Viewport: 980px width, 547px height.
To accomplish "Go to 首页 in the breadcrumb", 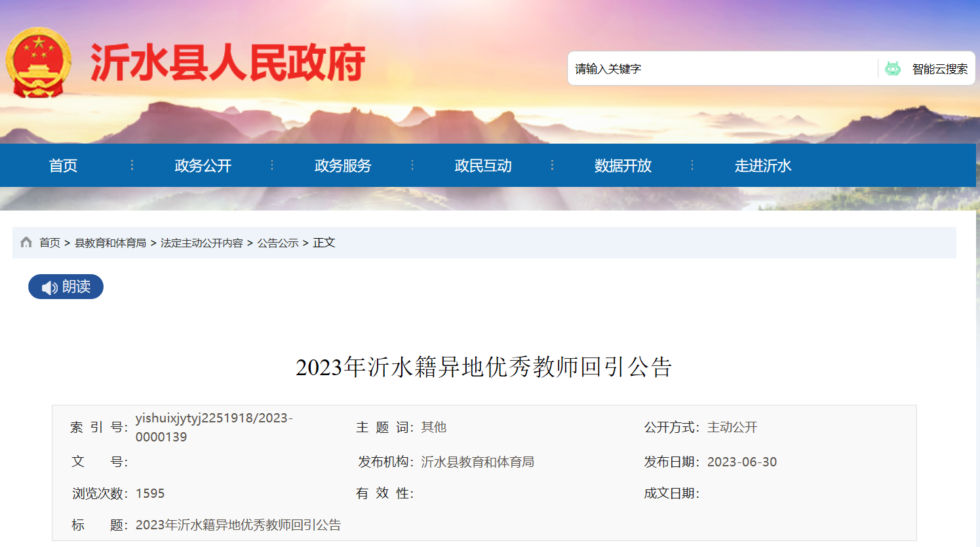I will click(50, 243).
